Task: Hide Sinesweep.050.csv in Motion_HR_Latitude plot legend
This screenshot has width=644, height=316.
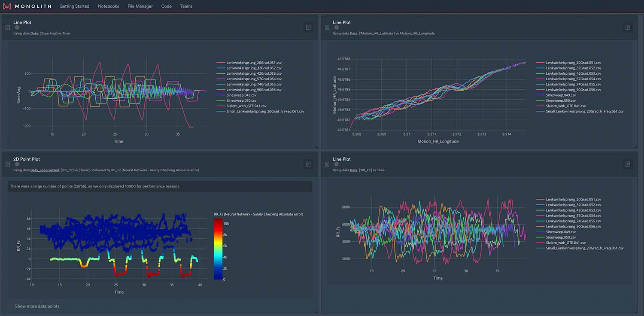Action: click(562, 100)
